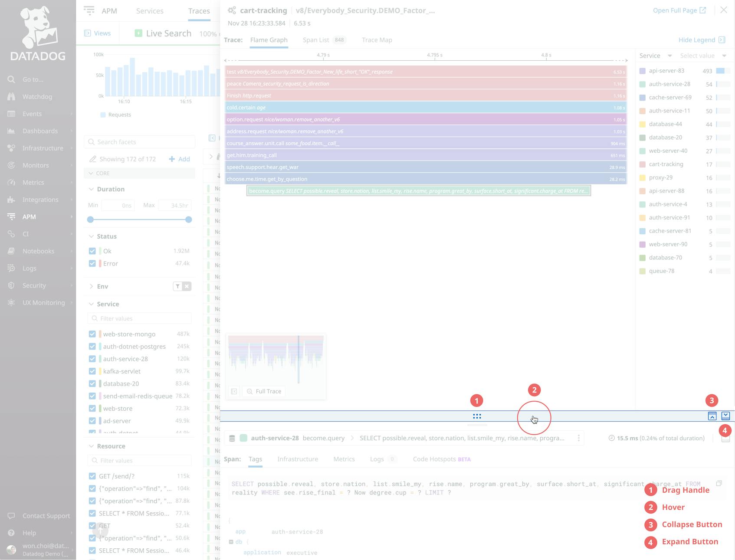
Task: Copy the SQL query using the copy icon
Action: [x=719, y=483]
